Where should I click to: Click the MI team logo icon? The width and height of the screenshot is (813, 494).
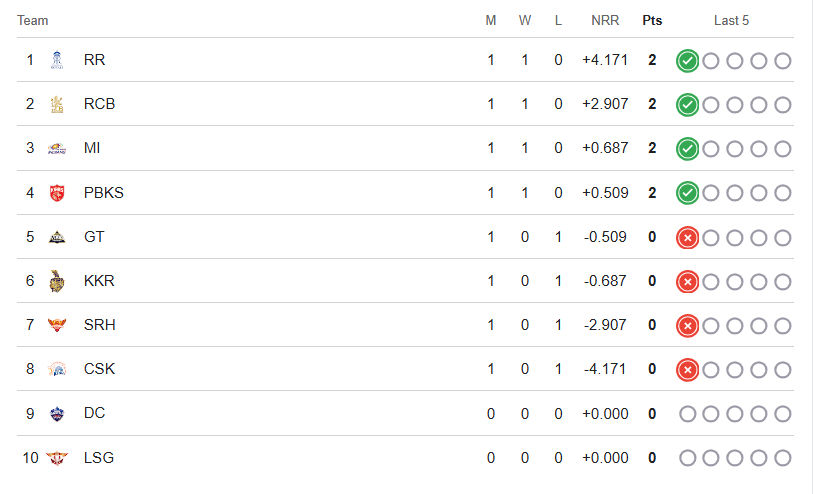click(57, 149)
